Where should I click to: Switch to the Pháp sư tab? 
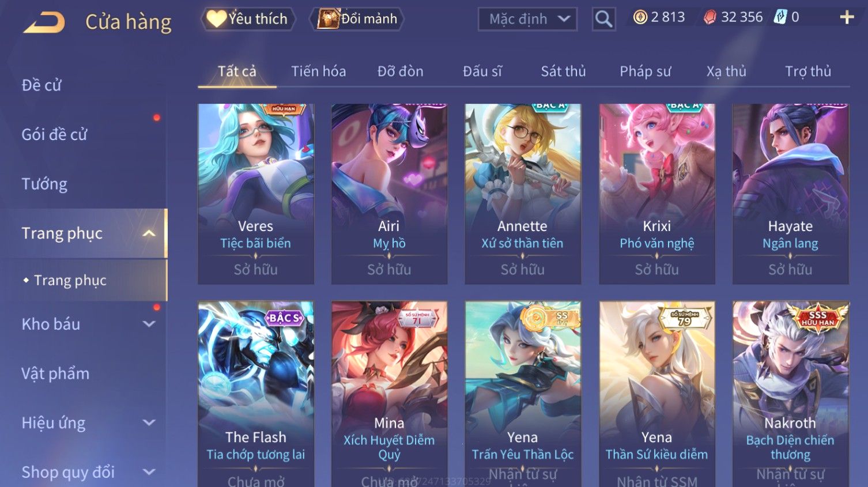tap(646, 71)
